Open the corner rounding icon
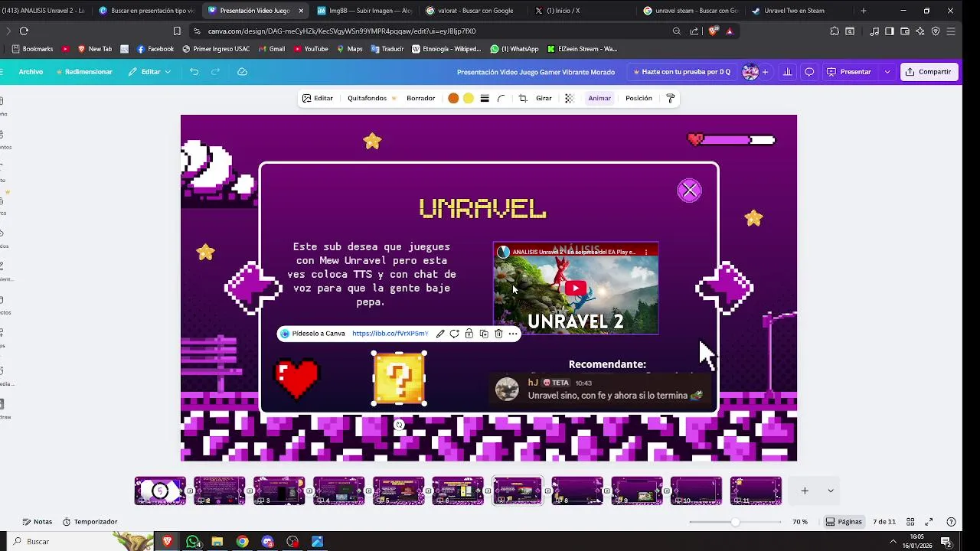Screen dimensions: 980x551 tap(501, 98)
